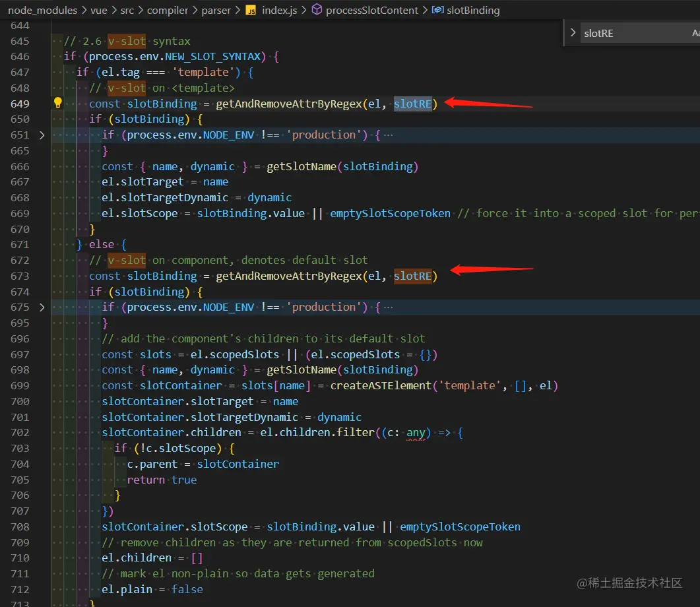The height and width of the screenshot is (607, 700).
Task: Click highlighted slotRE on line 649
Action: [412, 104]
